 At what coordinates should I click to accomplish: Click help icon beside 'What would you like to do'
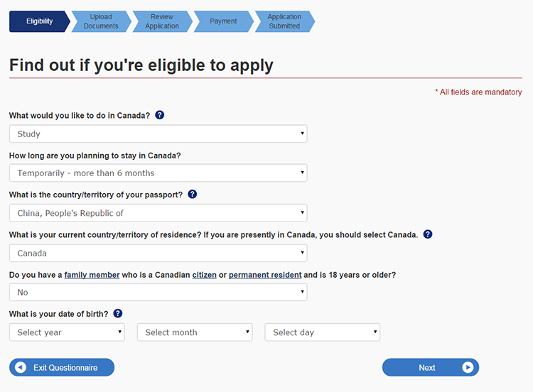coord(159,115)
